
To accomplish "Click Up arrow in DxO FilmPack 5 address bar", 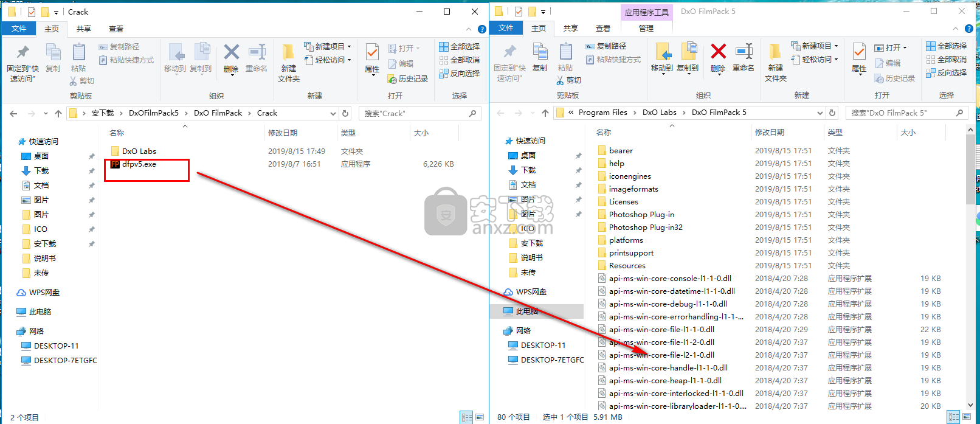I will pos(545,113).
